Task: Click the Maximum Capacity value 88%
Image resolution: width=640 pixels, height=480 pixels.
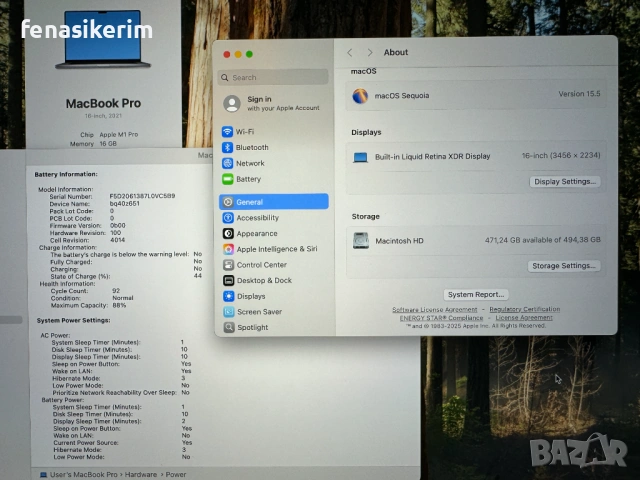Action: pos(119,305)
